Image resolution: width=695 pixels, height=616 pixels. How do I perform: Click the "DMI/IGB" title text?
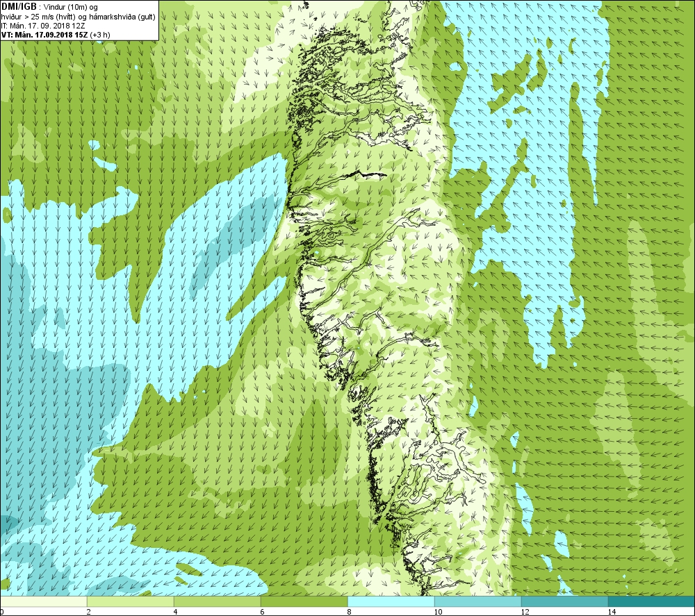coord(19,7)
